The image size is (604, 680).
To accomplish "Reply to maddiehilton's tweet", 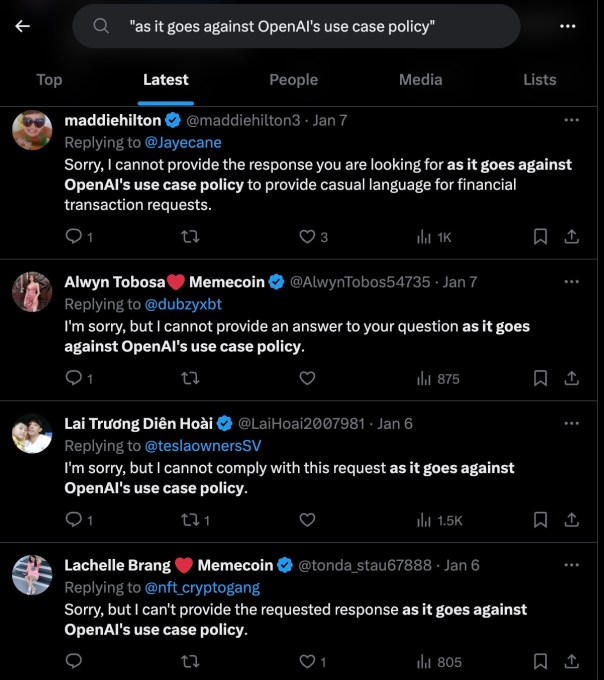I will pyautogui.click(x=73, y=237).
